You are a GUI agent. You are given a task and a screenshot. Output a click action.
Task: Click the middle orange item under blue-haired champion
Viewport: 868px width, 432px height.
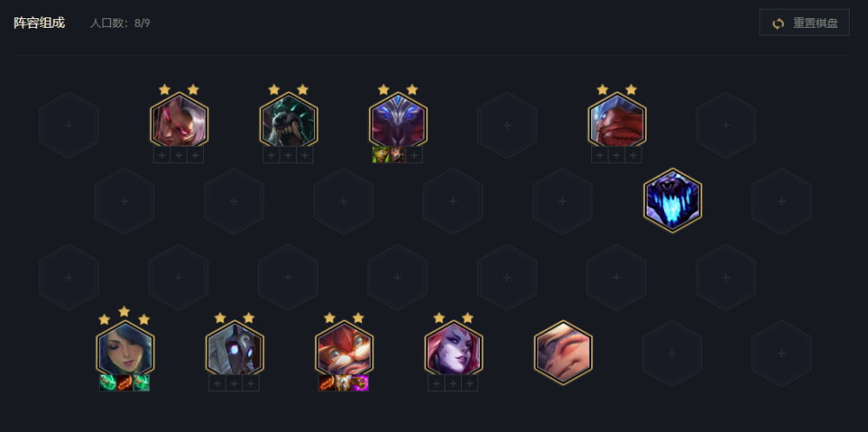(124, 383)
